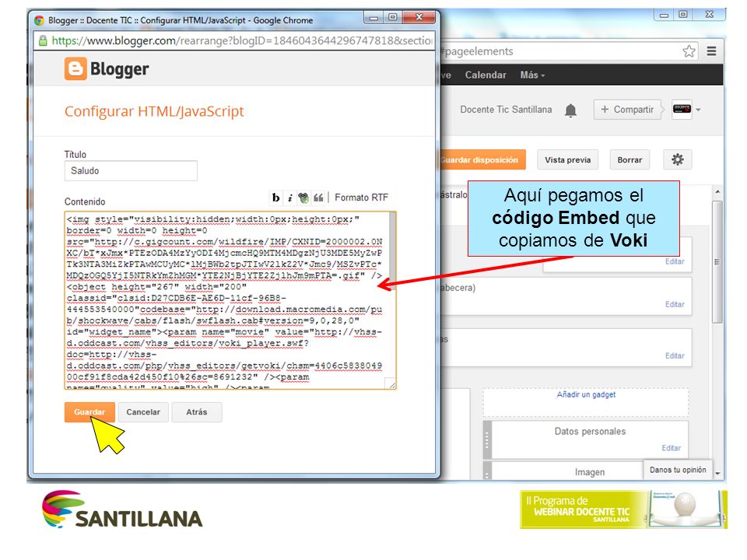This screenshot has height=560, width=747.
Task: Bookmark the page with the star icon
Action: [x=689, y=51]
